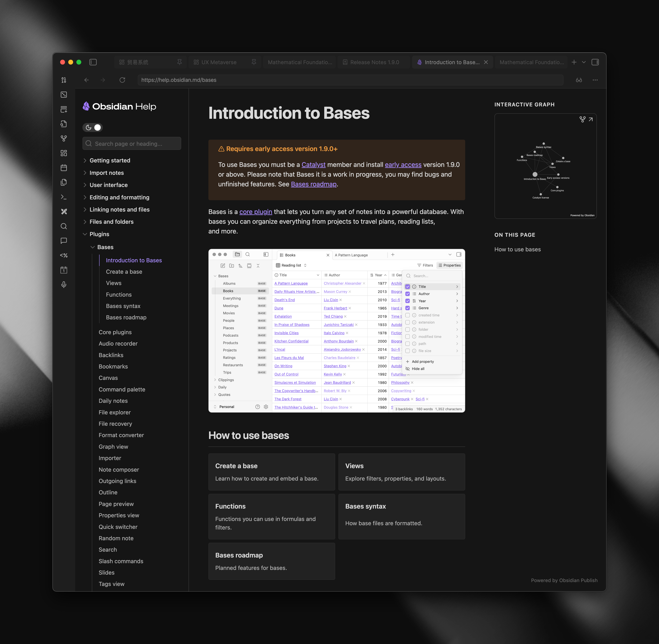Open the Bases syntax card
The image size is (659, 644).
pos(402,516)
